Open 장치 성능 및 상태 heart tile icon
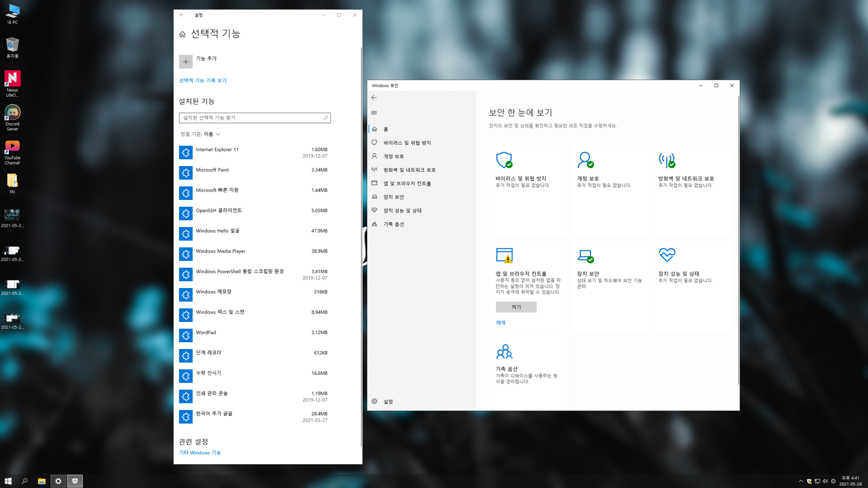This screenshot has width=868, height=488. [667, 255]
